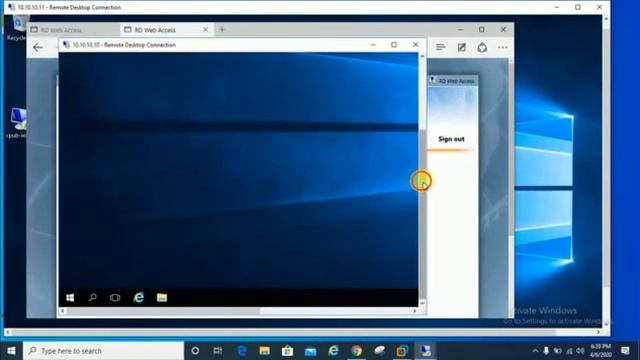Launch Internet Explorer in inner remote taskbar

pos(139,298)
